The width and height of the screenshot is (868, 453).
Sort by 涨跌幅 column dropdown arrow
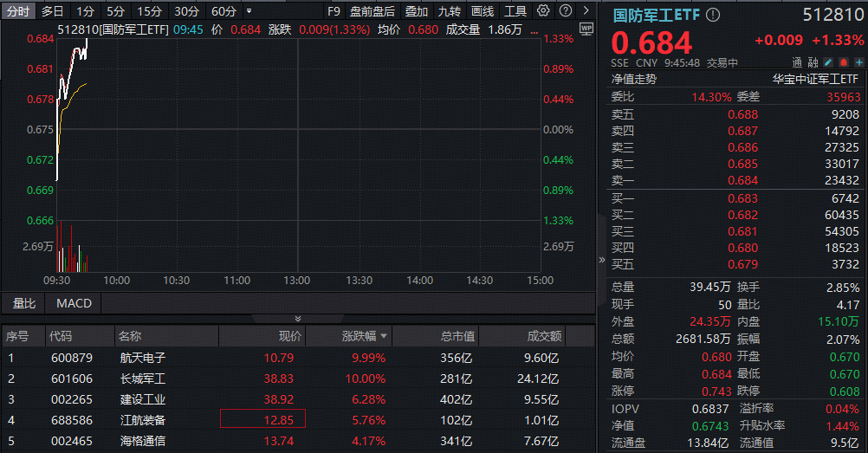pyautogui.click(x=384, y=336)
